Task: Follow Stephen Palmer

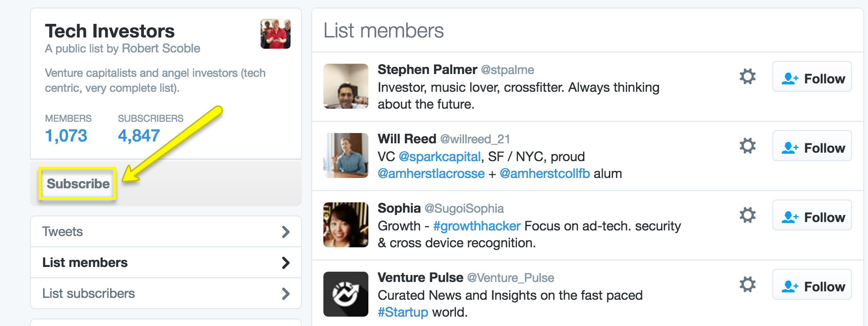Action: point(812,77)
